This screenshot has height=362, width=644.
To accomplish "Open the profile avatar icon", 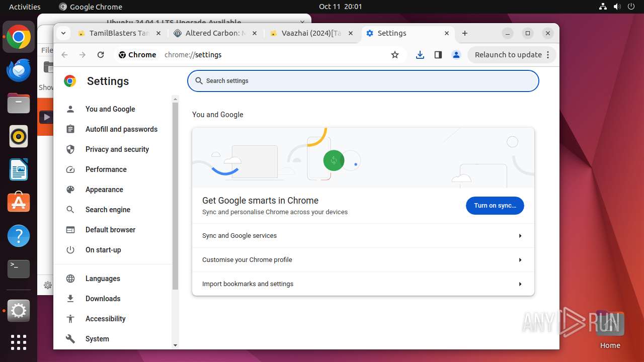I will [456, 55].
